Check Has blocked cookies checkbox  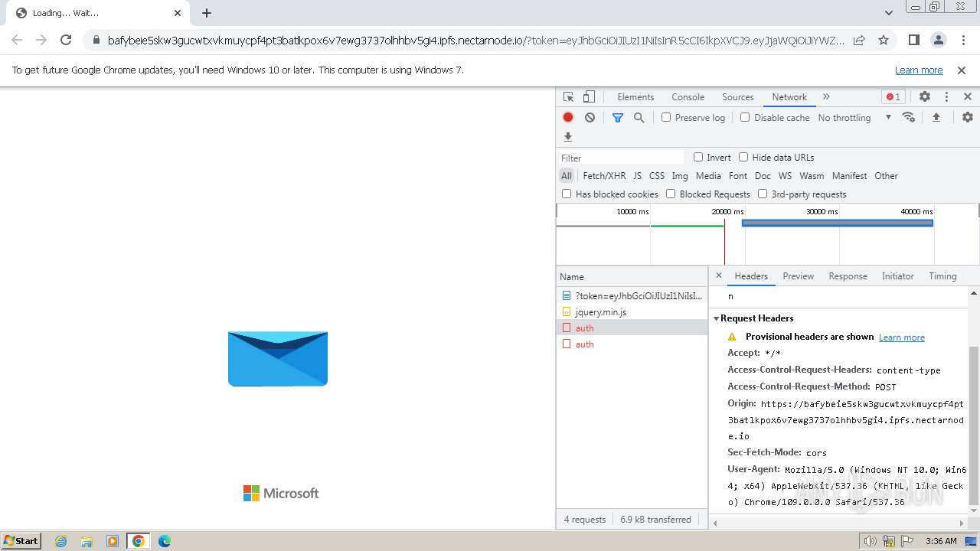click(x=567, y=194)
